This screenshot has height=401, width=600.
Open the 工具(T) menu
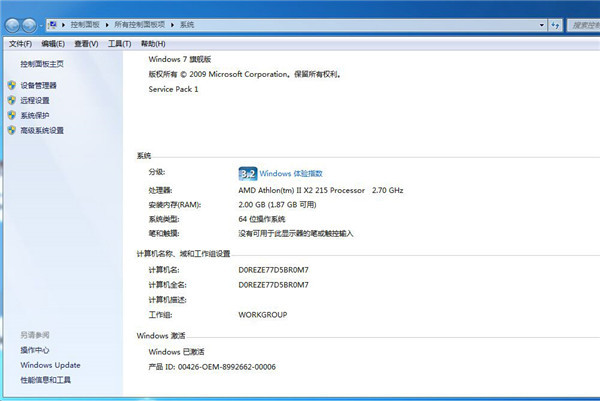point(119,44)
